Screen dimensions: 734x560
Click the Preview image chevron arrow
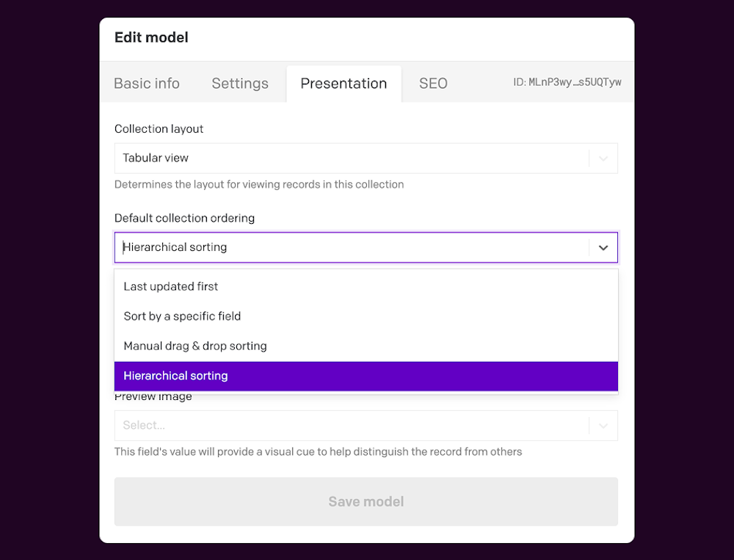[x=603, y=426]
